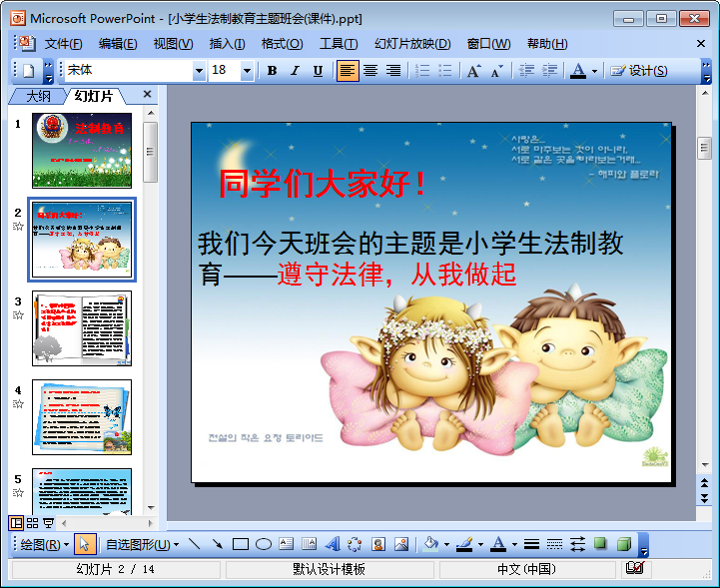Click the animation star icon under slide 2
Screen dimensions: 720x588
tap(18, 226)
